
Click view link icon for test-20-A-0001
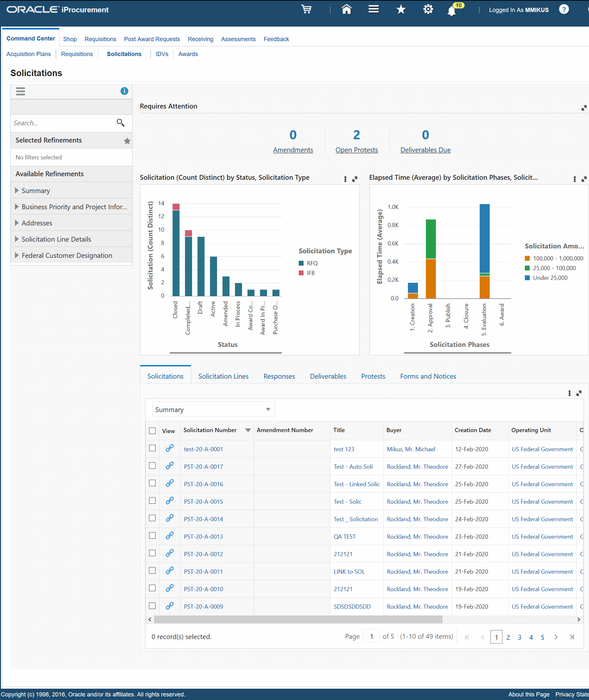[170, 448]
